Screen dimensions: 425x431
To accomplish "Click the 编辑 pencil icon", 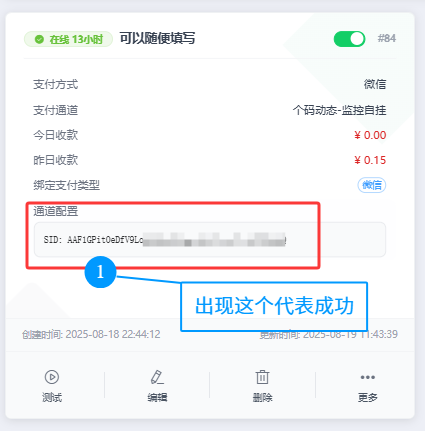I will point(157,377).
